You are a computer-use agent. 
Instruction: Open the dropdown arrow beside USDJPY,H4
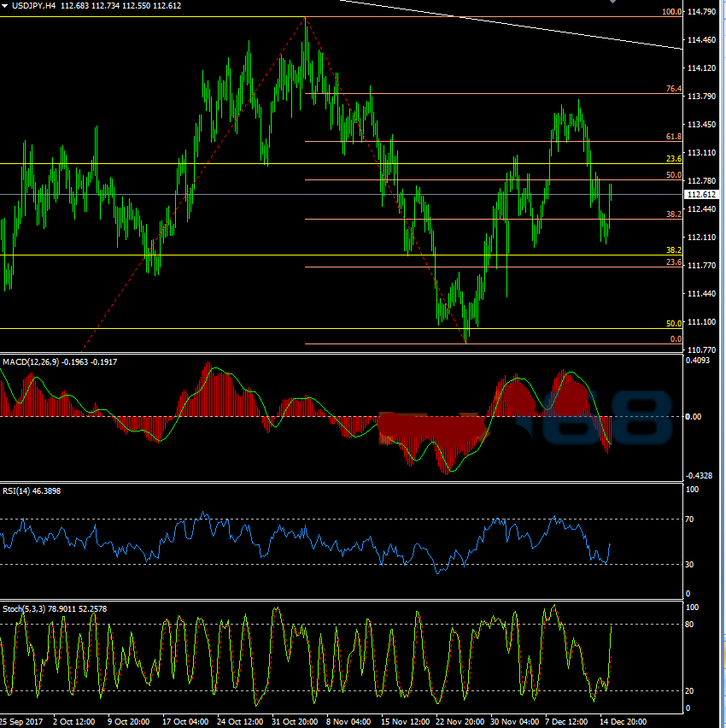tap(5, 6)
